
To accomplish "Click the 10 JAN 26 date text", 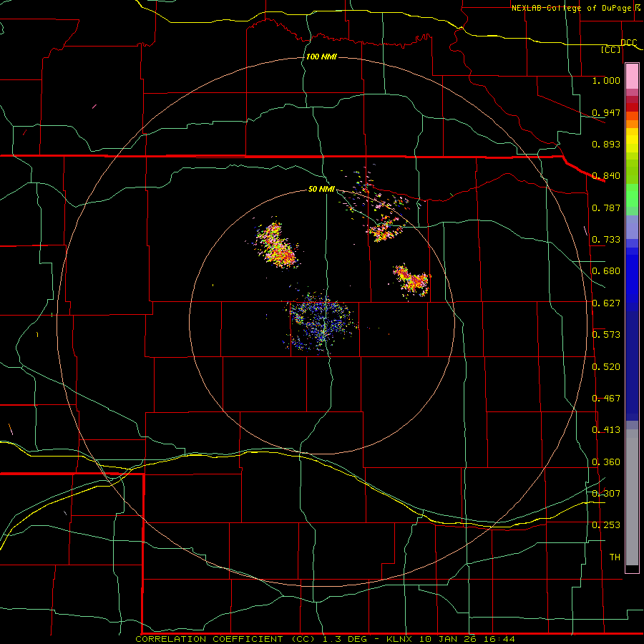I will click(447, 639).
